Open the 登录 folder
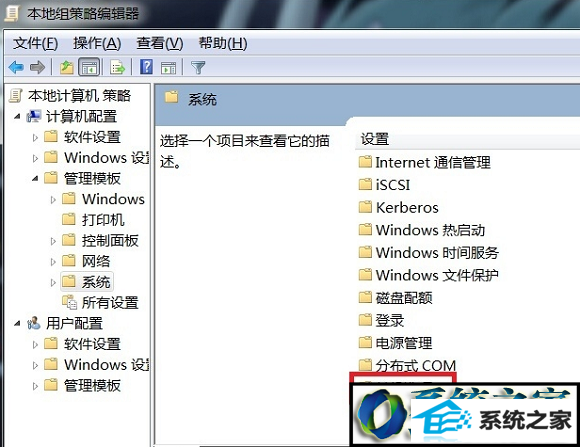The image size is (580, 447). click(x=382, y=320)
